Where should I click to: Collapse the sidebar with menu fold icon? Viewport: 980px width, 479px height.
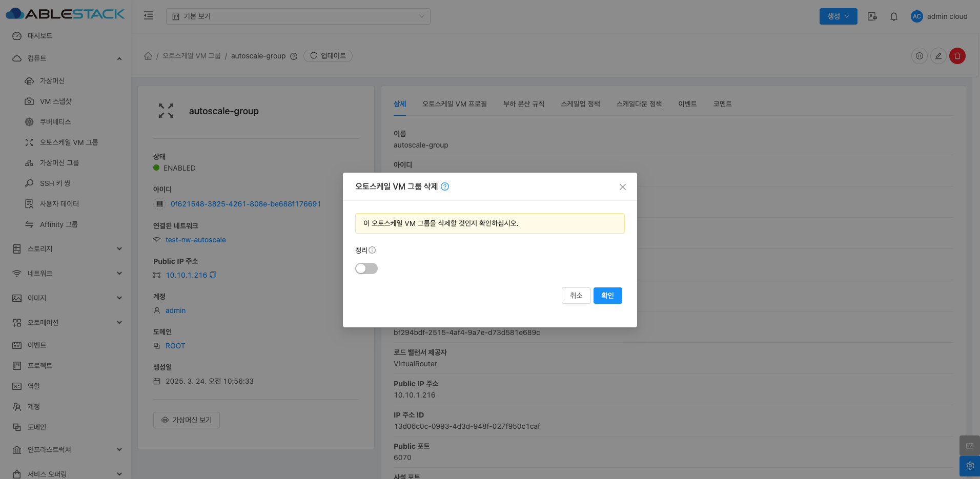point(149,16)
